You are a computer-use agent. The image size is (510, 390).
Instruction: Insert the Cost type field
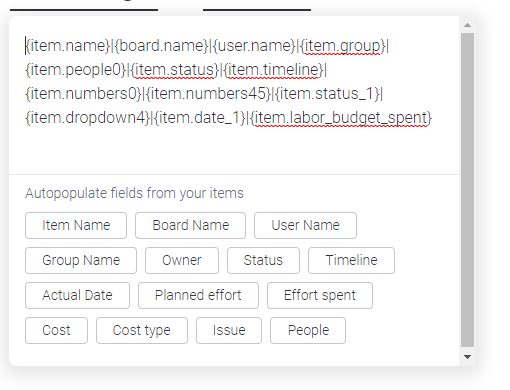point(142,330)
